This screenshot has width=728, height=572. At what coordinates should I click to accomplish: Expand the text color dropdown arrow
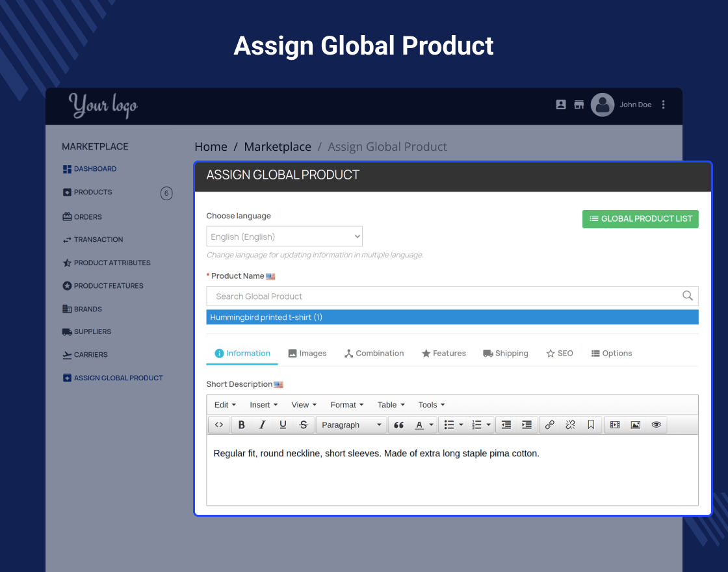pos(432,425)
